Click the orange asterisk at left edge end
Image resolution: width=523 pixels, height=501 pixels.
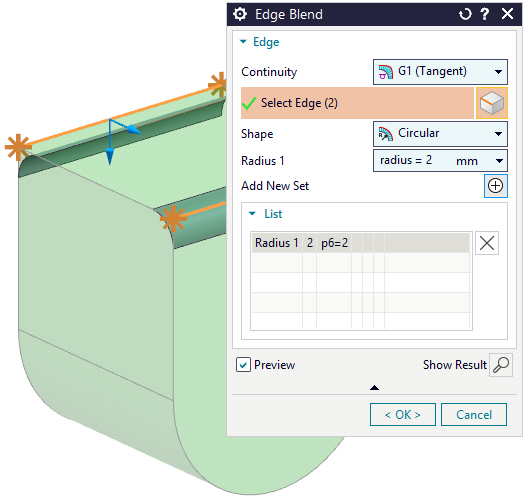(x=18, y=147)
